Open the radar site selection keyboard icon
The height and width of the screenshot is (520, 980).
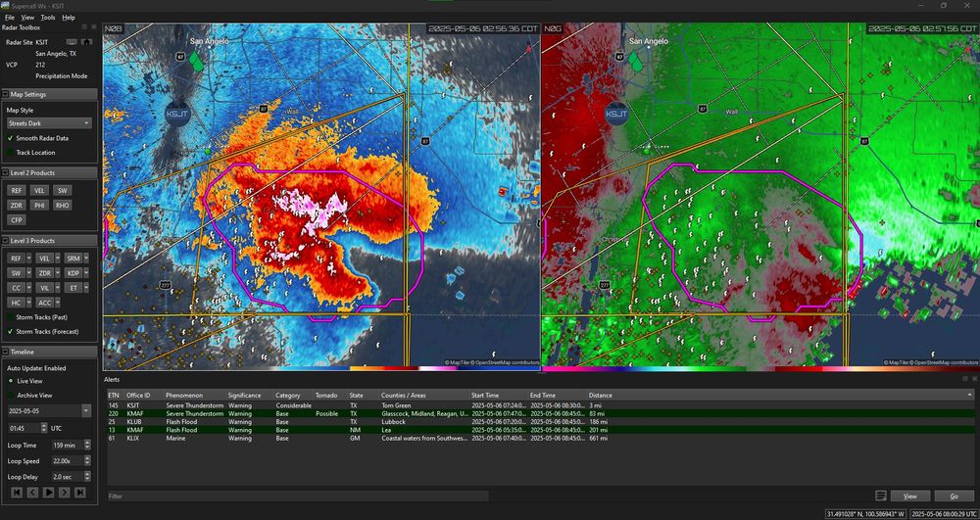[x=72, y=42]
